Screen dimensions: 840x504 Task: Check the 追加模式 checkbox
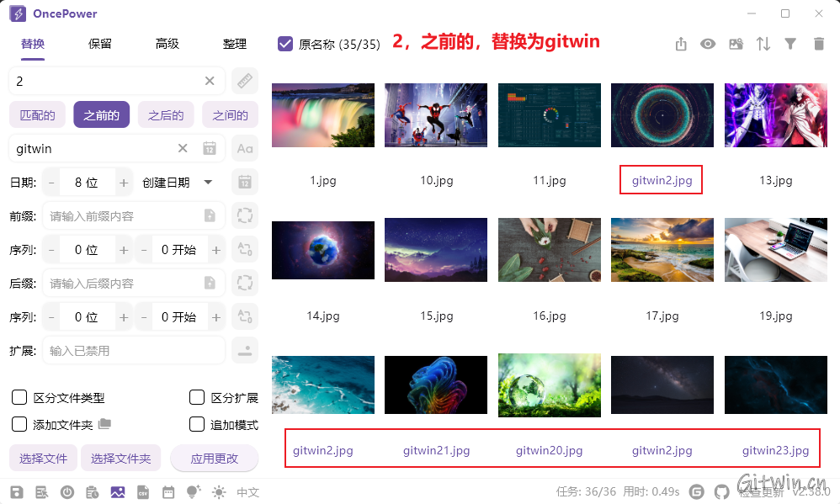pyautogui.click(x=197, y=424)
